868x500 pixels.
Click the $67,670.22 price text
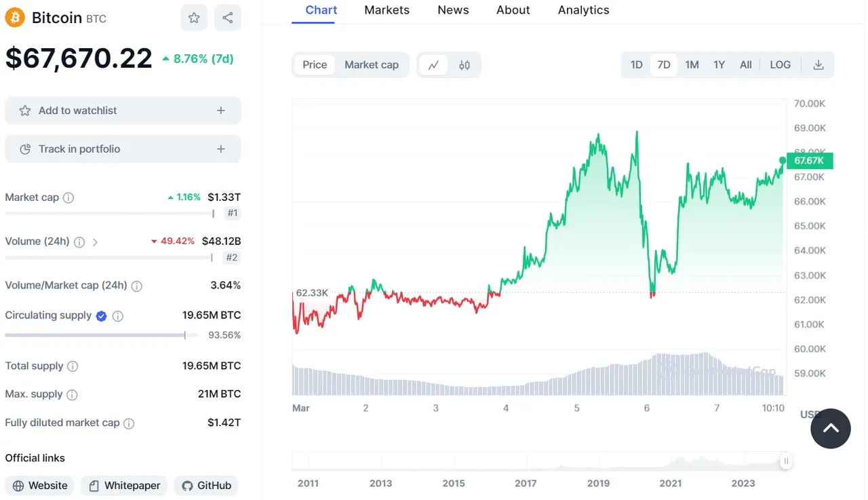click(79, 58)
